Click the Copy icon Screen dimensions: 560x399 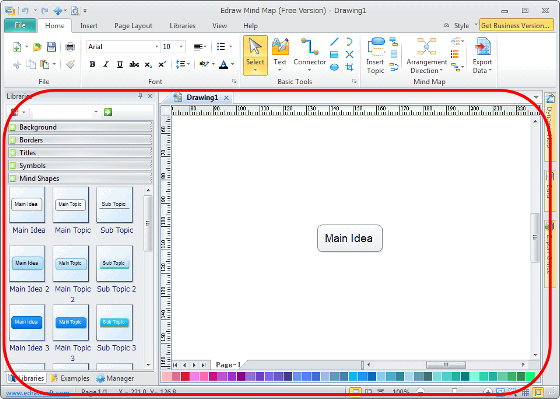coord(31,64)
